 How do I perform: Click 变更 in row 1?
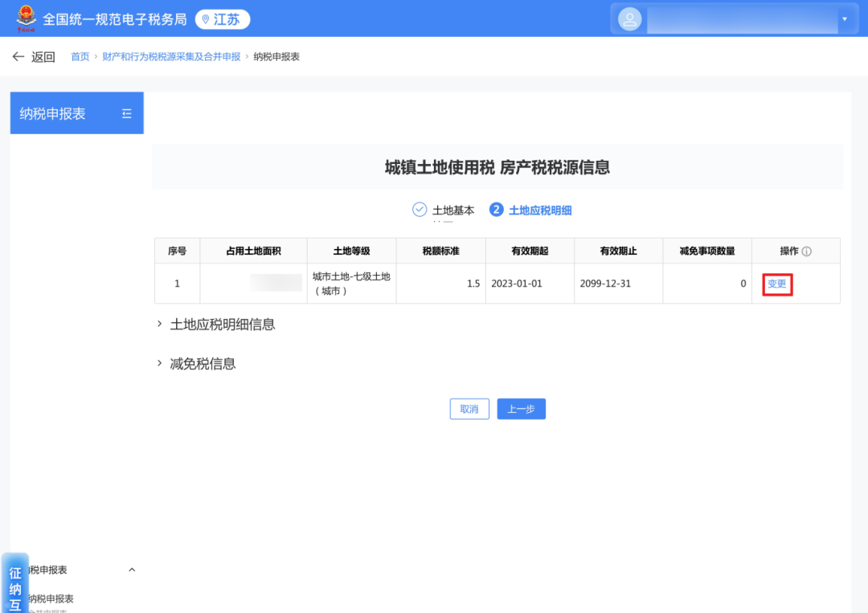click(776, 284)
